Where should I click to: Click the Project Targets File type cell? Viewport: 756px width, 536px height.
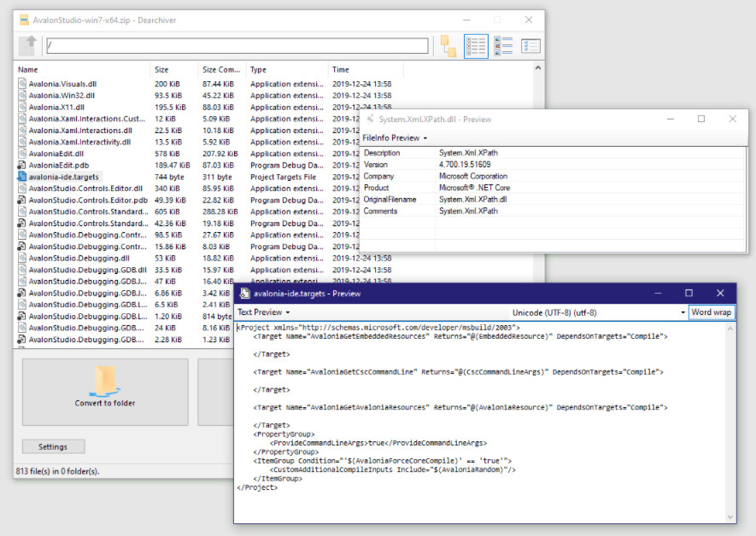click(283, 177)
